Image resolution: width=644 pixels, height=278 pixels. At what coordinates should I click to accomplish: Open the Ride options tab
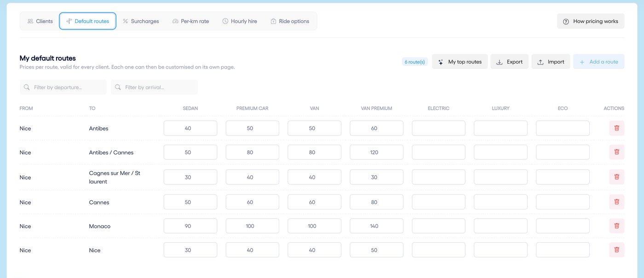290,21
